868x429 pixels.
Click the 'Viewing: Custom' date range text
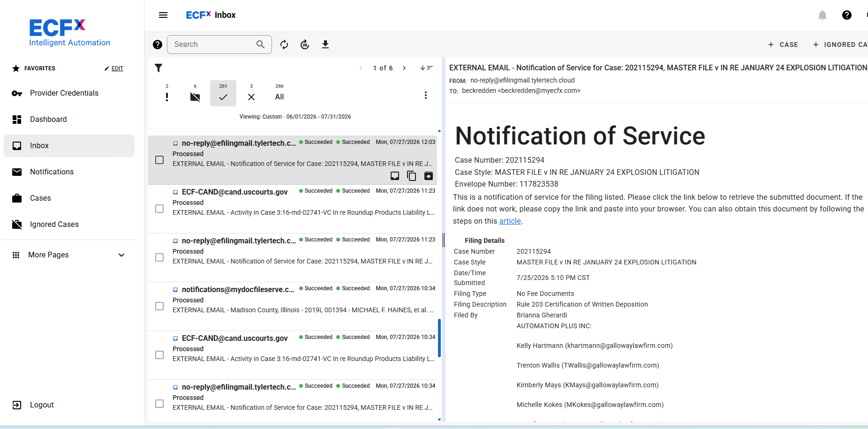(295, 117)
